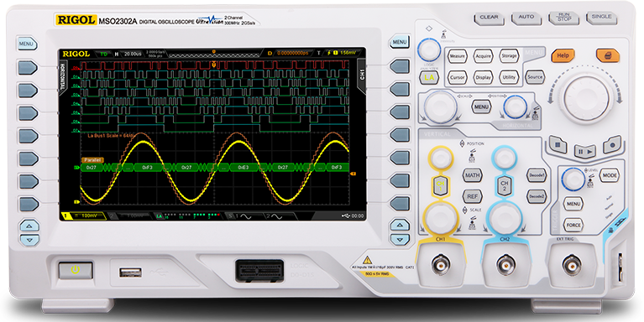This screenshot has height=322, width=644.
Task: Click the orange Help button
Action: point(563,55)
